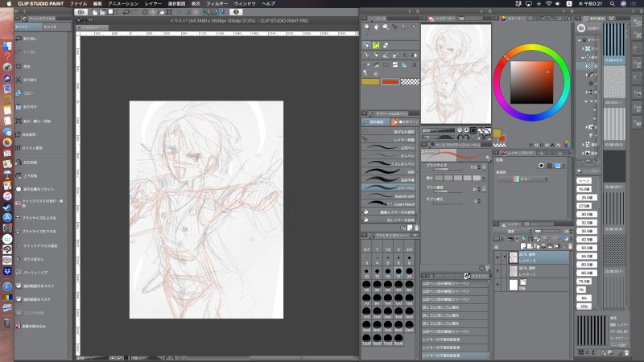Click the magnifier icon in Tool Property
The height and width of the screenshot is (362, 644).
pyautogui.click(x=488, y=159)
